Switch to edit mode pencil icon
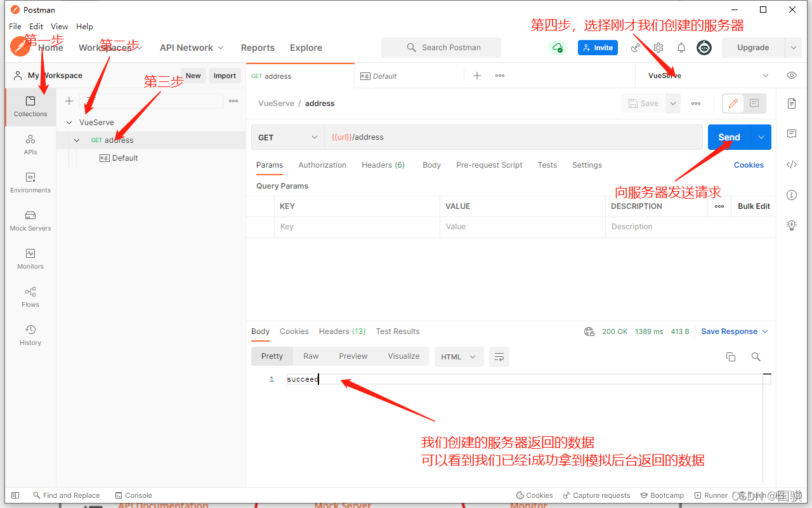 (733, 104)
